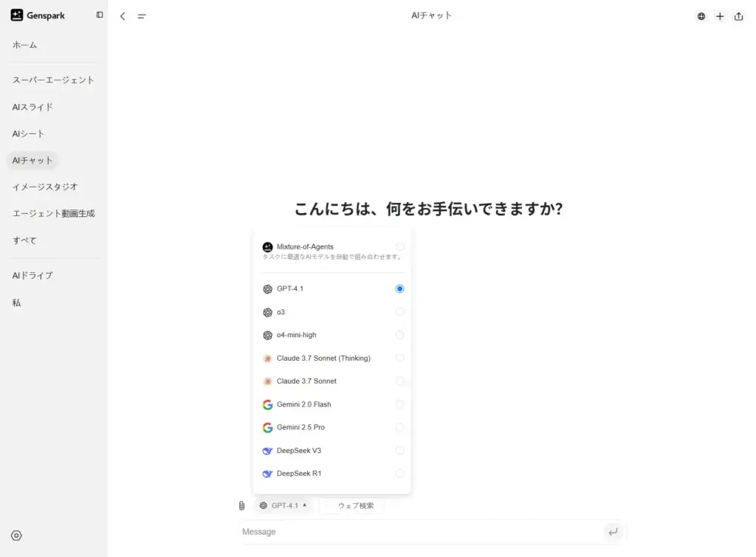Viewport: 756px width, 557px height.
Task: Select the o4-mini-high radio button
Action: [399, 335]
